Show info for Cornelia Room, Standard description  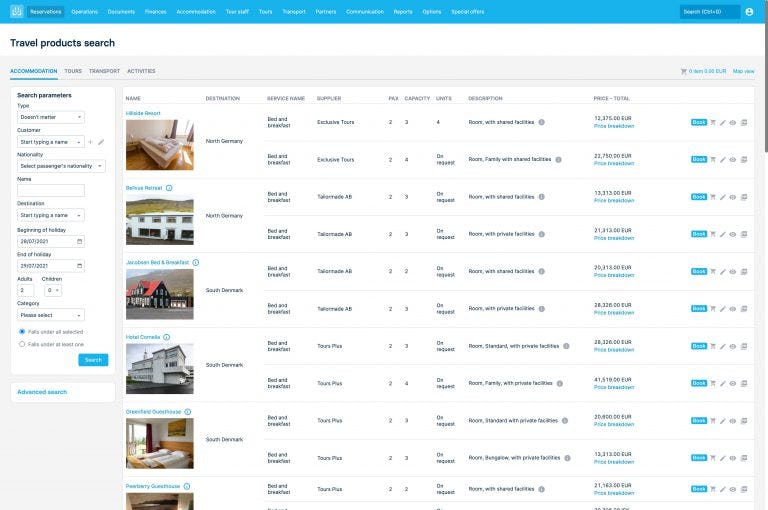566,346
